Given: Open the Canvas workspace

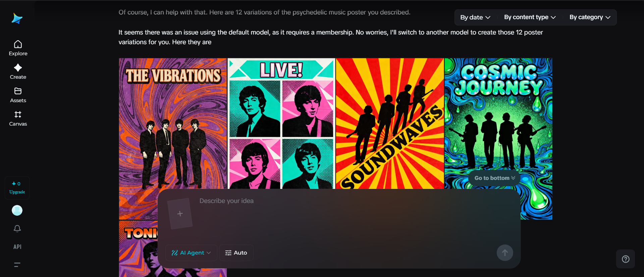Looking at the screenshot, I should click(x=18, y=119).
